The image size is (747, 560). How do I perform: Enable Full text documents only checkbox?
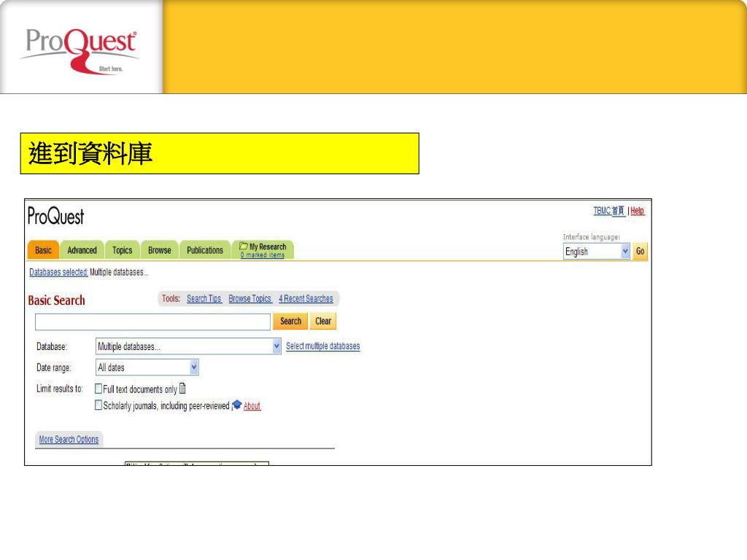[x=98, y=389]
